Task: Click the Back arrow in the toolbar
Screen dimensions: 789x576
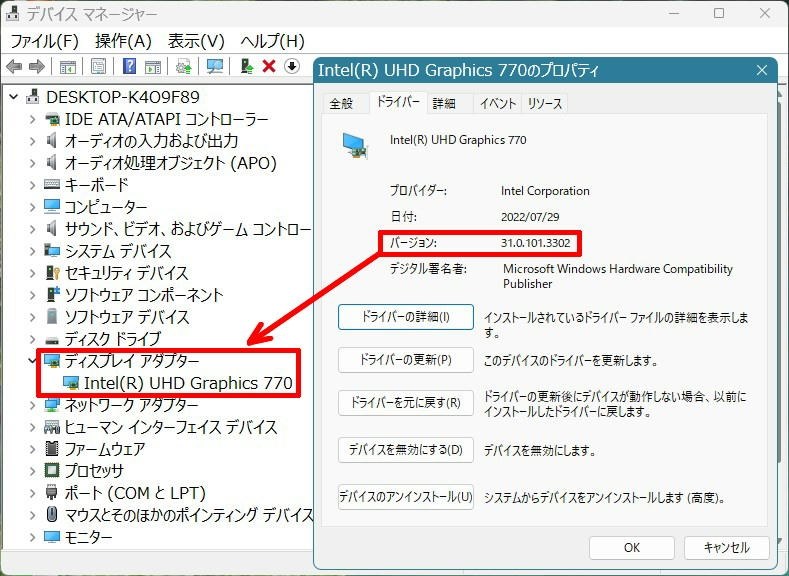Action: tap(14, 66)
